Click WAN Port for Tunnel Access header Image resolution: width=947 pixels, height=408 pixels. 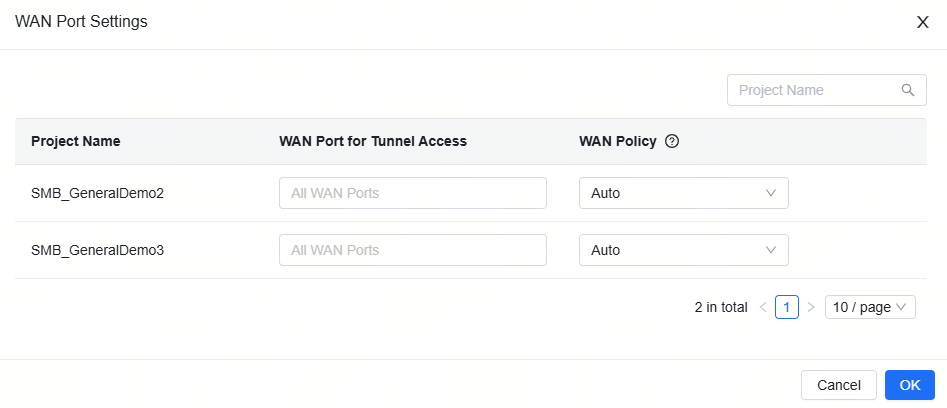373,141
